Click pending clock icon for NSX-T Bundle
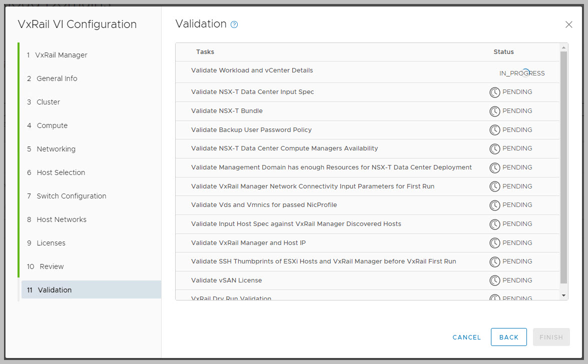The image size is (588, 364). 494,111
